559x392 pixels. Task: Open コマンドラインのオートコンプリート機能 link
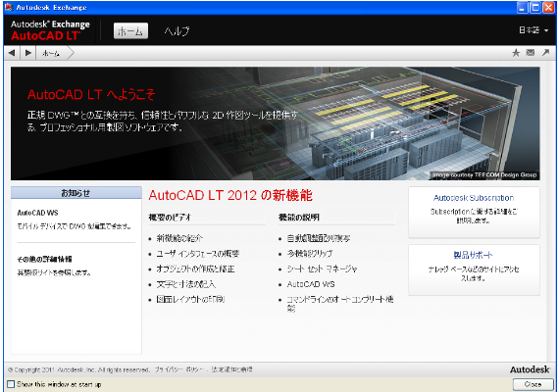pos(340,304)
